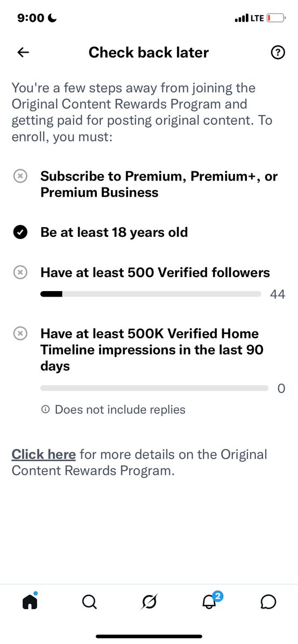This screenshot has height=644, width=298.
Task: Tap the checked icon for 18 years old
Action: (x=20, y=233)
